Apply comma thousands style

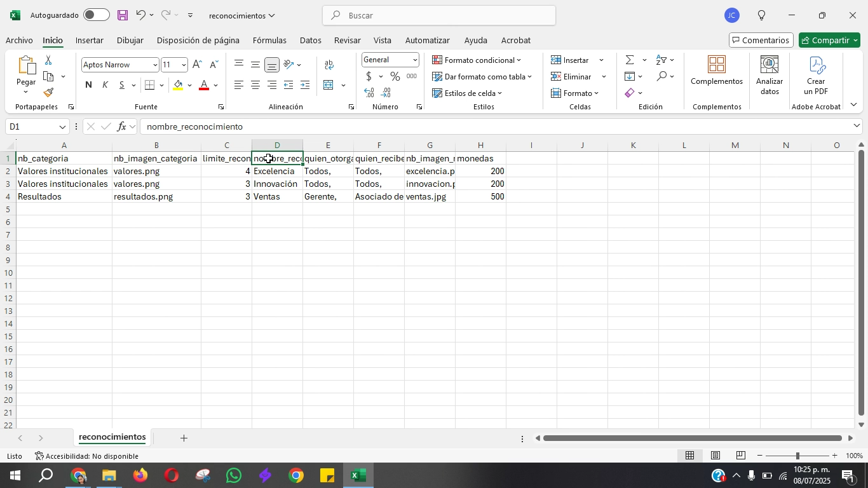pyautogui.click(x=412, y=77)
